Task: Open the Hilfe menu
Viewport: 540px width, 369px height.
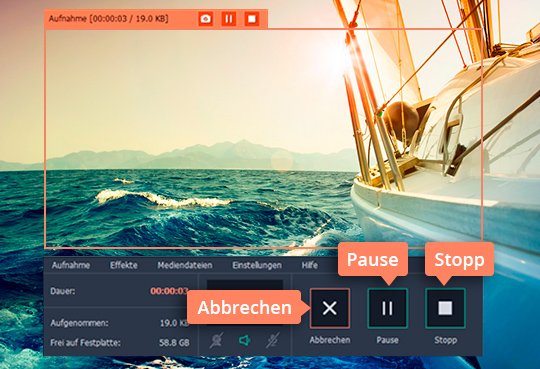Action: click(x=310, y=265)
